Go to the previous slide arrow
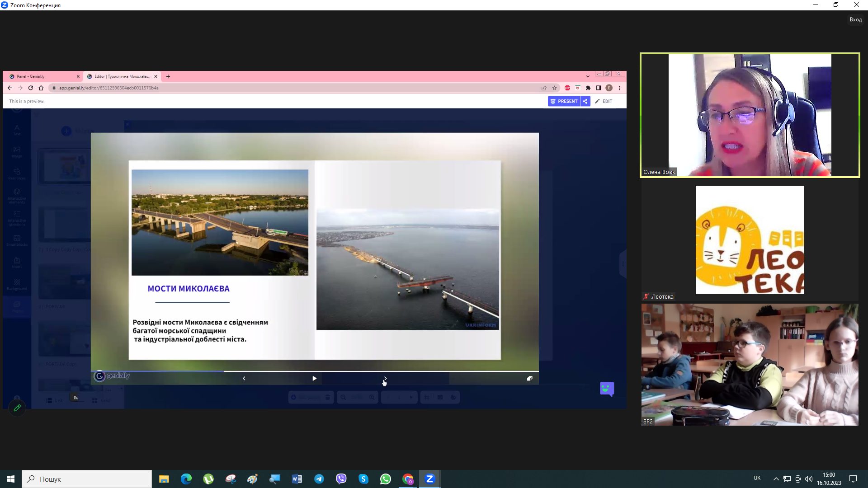The width and height of the screenshot is (868, 488). point(244,379)
